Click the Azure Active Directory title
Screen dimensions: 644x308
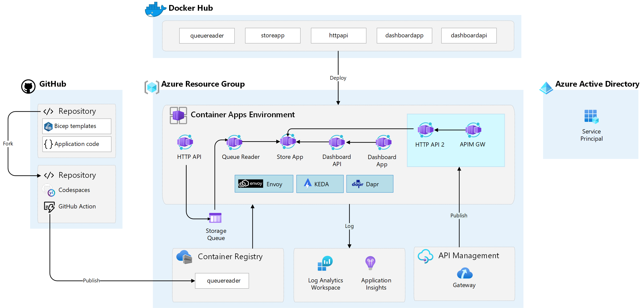coord(597,84)
